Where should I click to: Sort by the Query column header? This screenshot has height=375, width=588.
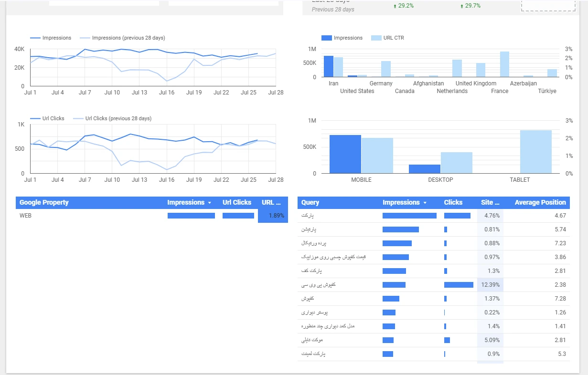point(310,202)
